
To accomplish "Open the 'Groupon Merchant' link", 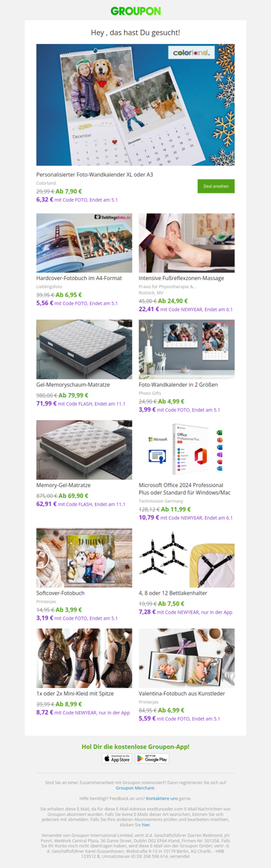I will click(135, 787).
